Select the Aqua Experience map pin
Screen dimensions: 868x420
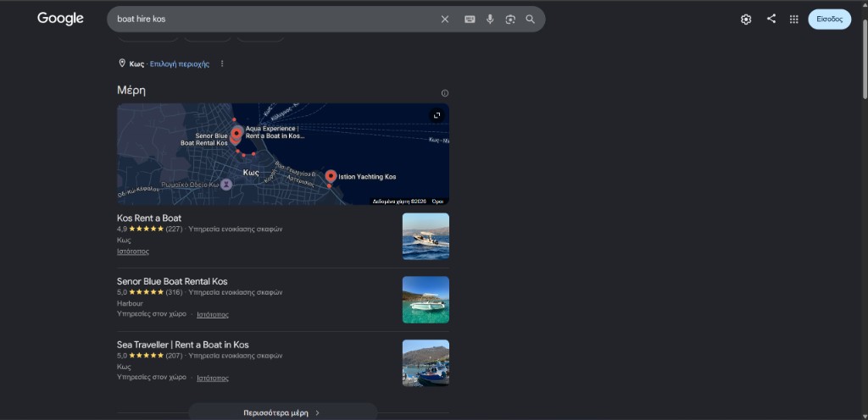[x=237, y=133]
